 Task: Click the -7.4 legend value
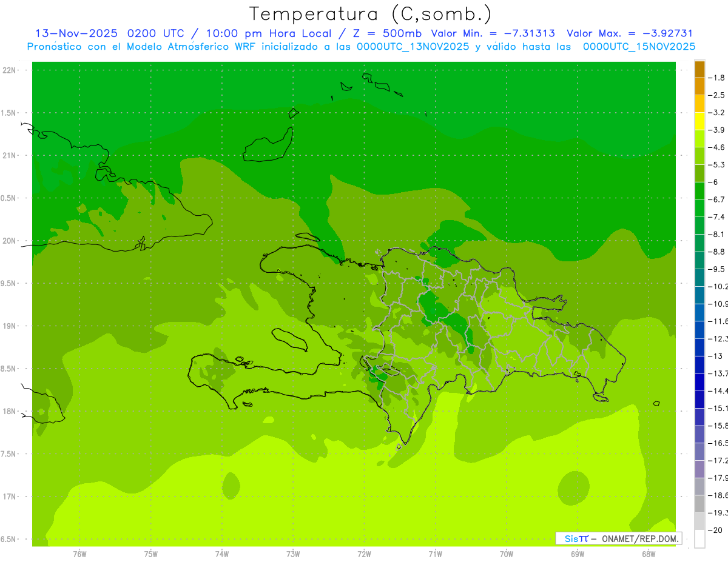[x=717, y=216]
